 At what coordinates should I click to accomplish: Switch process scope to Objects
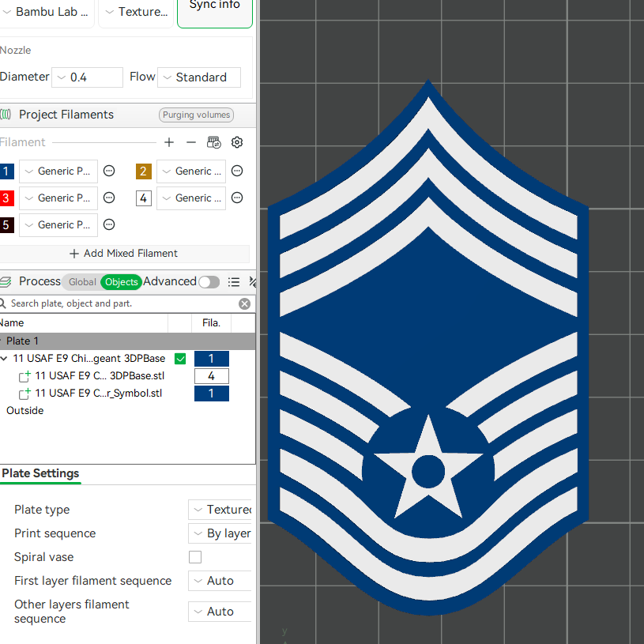pos(121,282)
